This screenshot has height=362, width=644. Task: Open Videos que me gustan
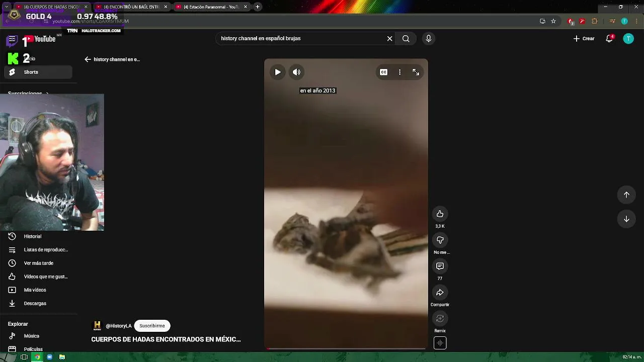(x=38, y=277)
